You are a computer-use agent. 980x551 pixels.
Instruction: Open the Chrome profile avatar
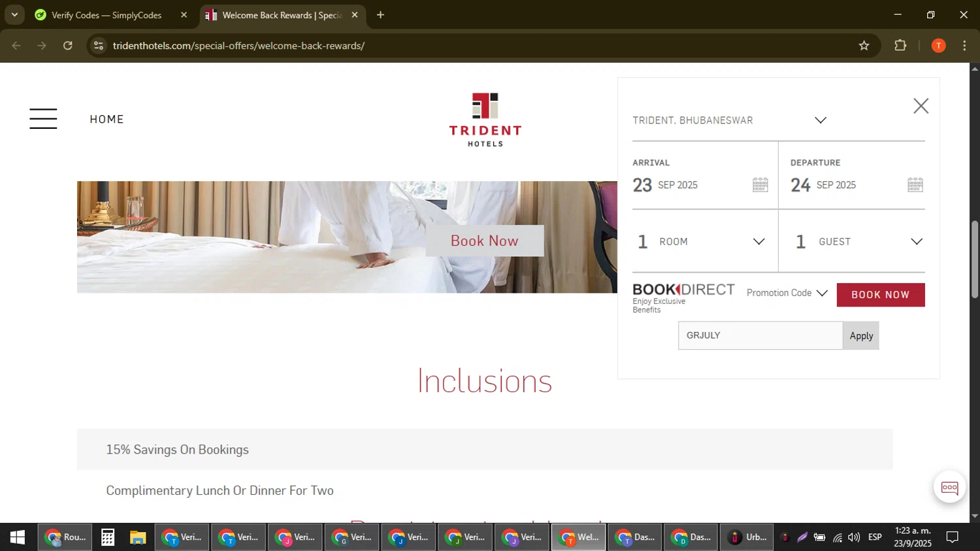click(x=938, y=46)
